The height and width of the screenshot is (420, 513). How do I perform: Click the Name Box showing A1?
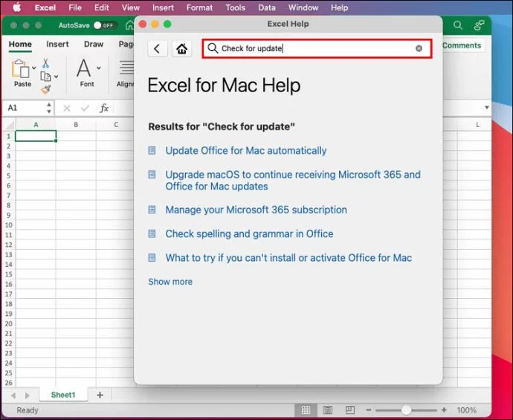pos(24,108)
